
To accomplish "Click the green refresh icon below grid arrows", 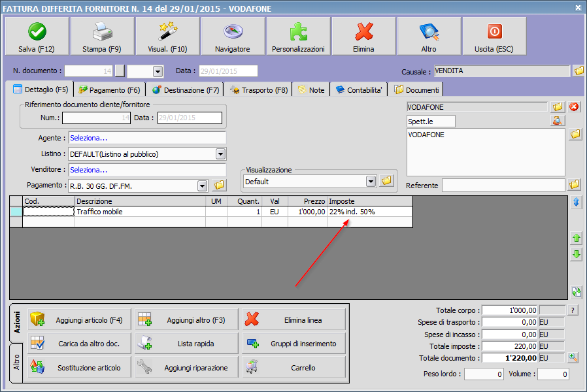I will click(576, 292).
